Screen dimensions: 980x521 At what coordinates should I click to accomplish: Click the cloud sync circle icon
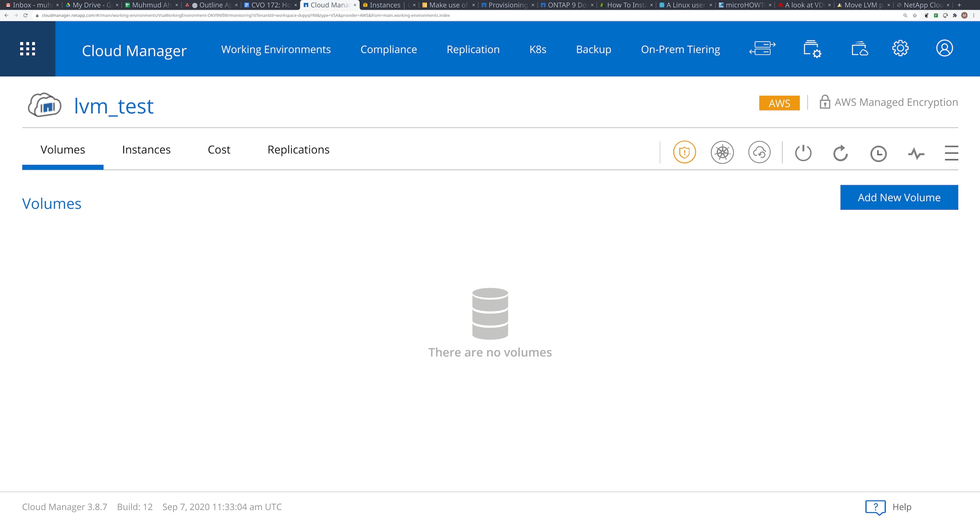[x=759, y=152]
